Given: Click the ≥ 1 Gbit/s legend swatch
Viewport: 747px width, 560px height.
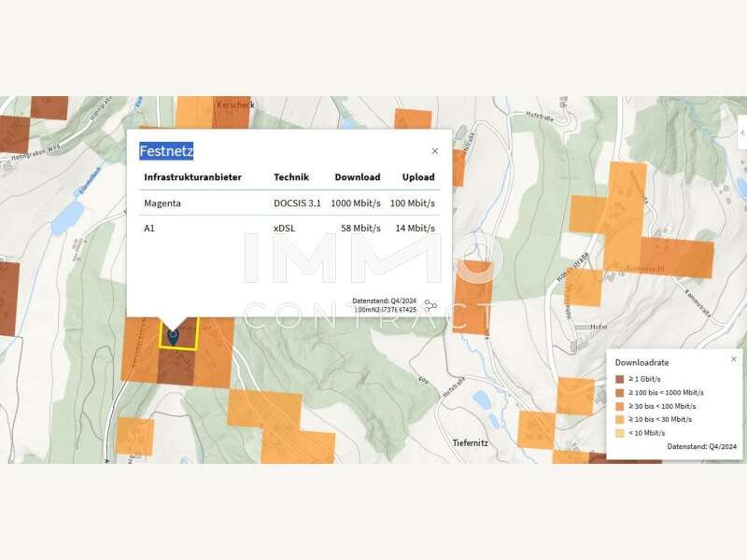Looking at the screenshot, I should coord(621,380).
